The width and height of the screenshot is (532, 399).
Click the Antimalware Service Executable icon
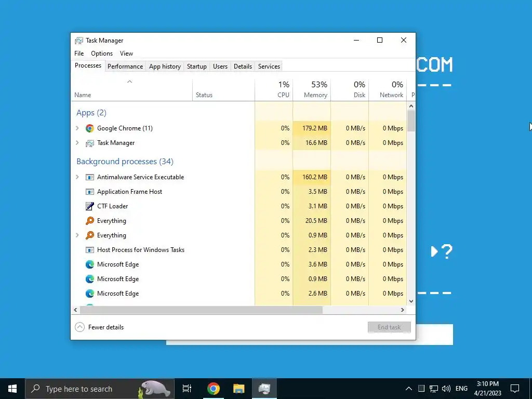[89, 177]
